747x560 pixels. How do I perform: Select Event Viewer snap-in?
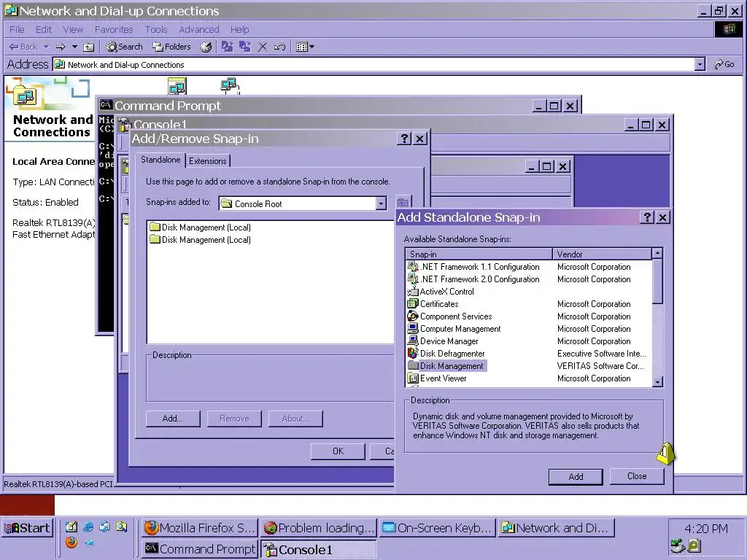(x=438, y=378)
